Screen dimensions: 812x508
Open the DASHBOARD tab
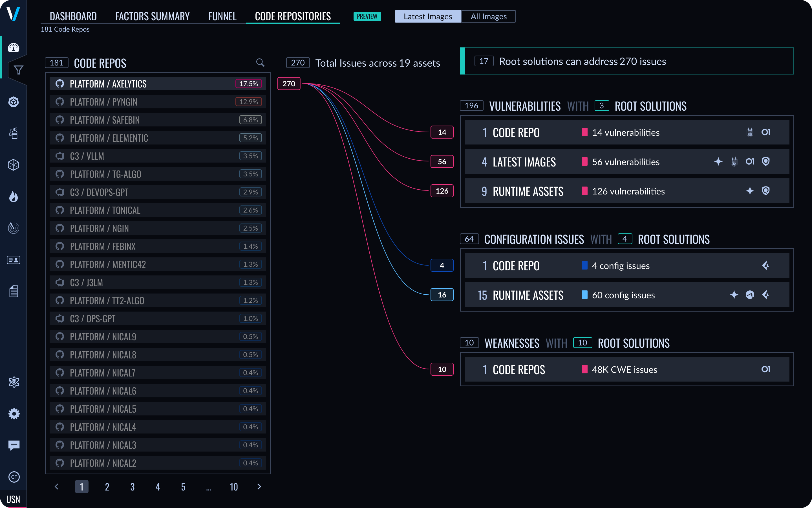pyautogui.click(x=73, y=16)
